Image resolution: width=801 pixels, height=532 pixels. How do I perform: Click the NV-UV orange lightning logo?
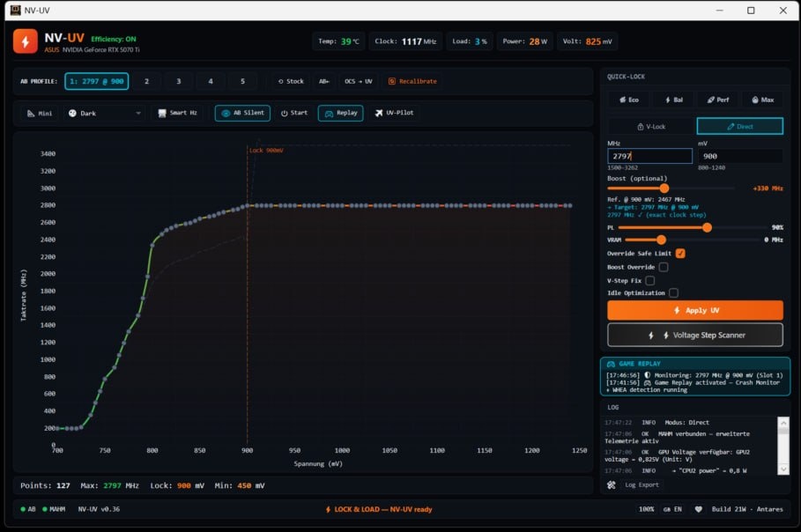[x=25, y=41]
